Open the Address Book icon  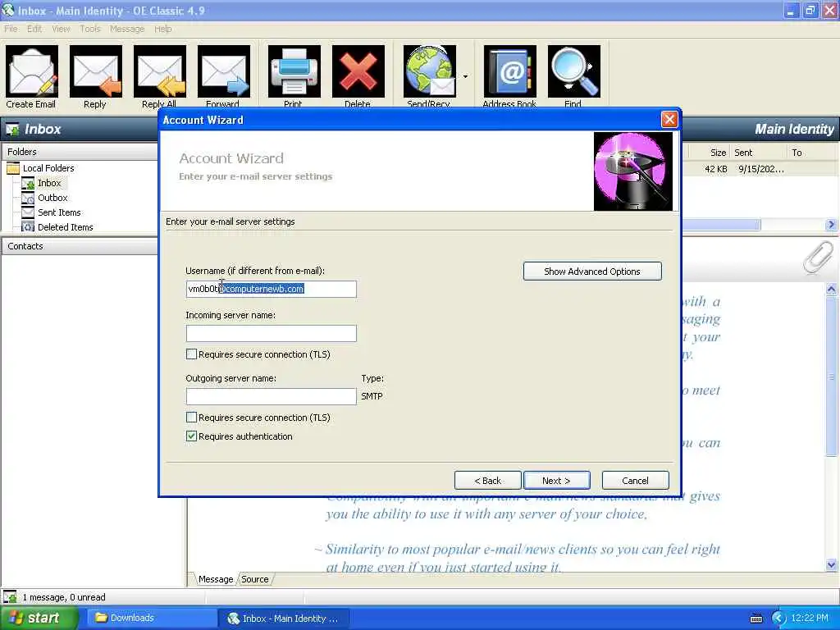(x=509, y=72)
